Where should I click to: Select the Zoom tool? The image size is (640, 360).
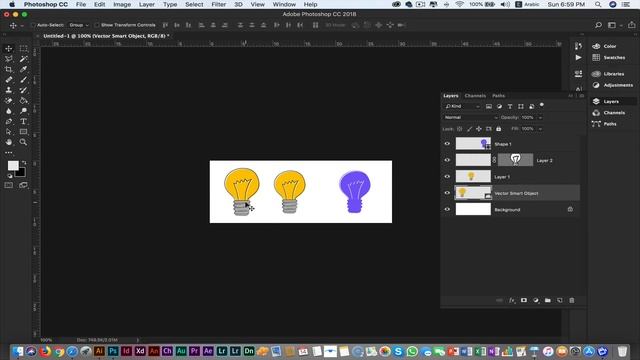coord(23,142)
